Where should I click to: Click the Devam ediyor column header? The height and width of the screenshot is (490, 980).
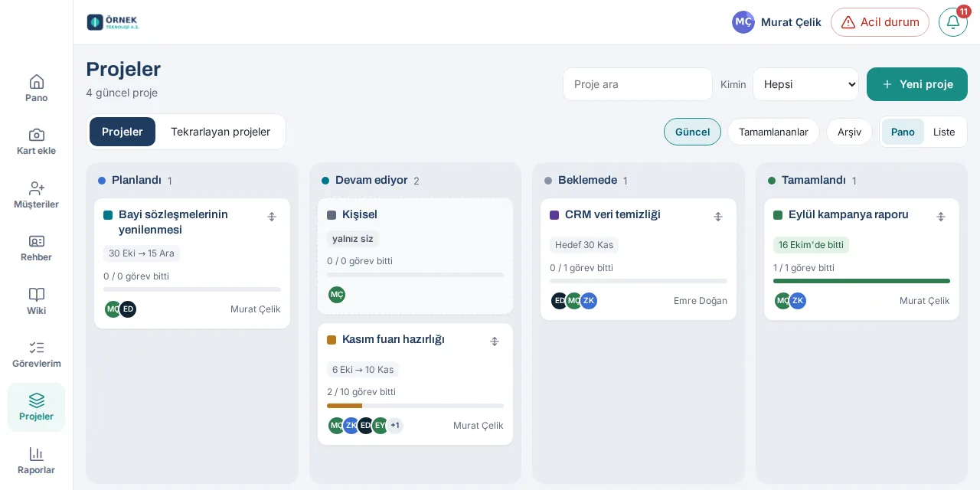(371, 181)
